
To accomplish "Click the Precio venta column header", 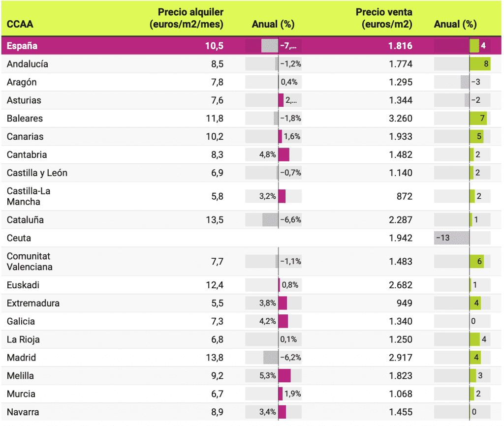I will coord(384,18).
